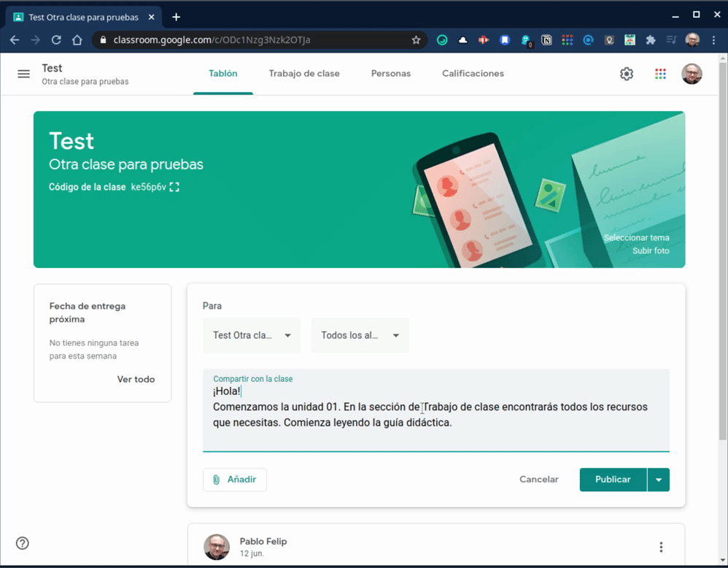Open the cloud extension icon
This screenshot has width=728, height=568.
(463, 40)
